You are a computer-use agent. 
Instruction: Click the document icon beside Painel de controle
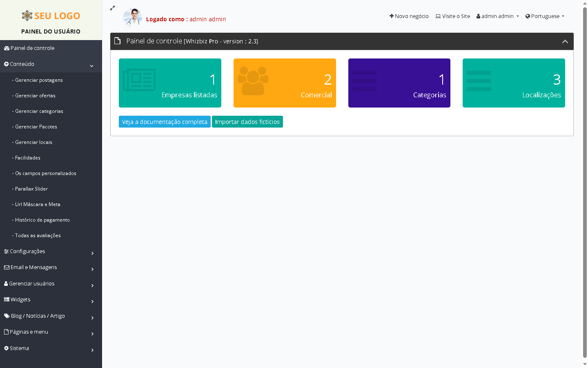(118, 41)
